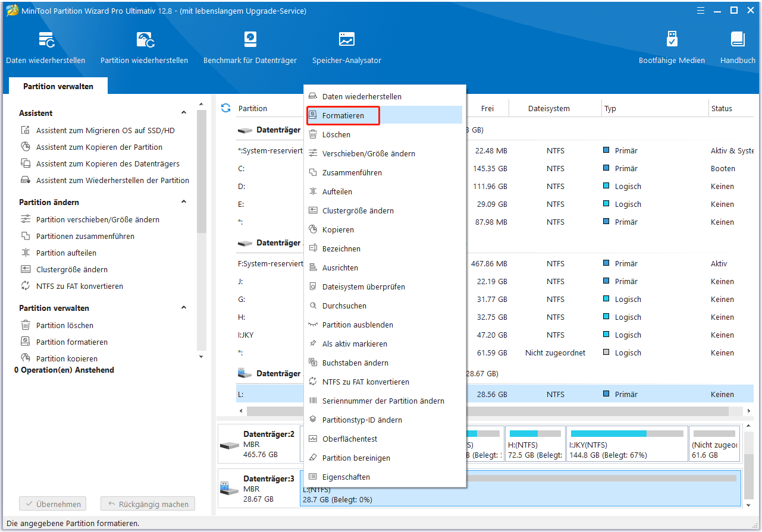Select Zusammenführen in the context menu
This screenshot has height=532, width=762.
point(384,172)
